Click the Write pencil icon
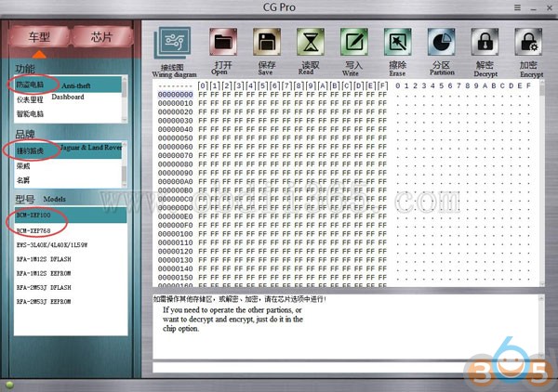This screenshot has height=392, width=558. [354, 42]
